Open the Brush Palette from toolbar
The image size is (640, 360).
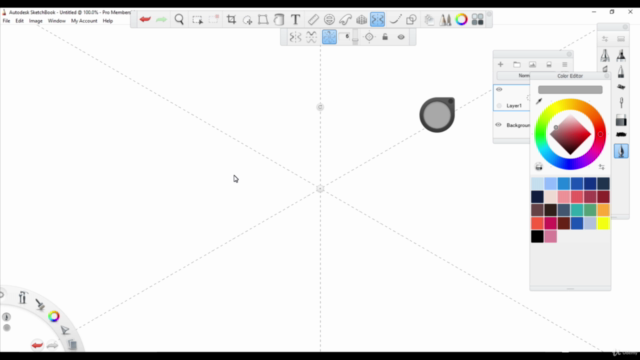click(445, 19)
